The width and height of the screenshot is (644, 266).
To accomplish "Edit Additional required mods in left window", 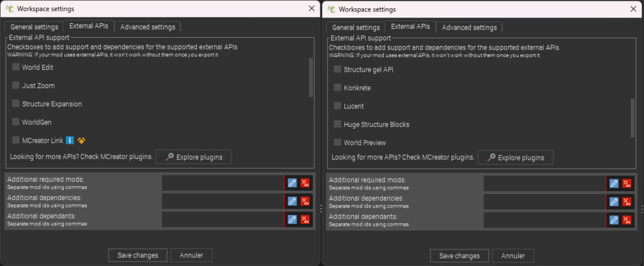I will tap(292, 183).
